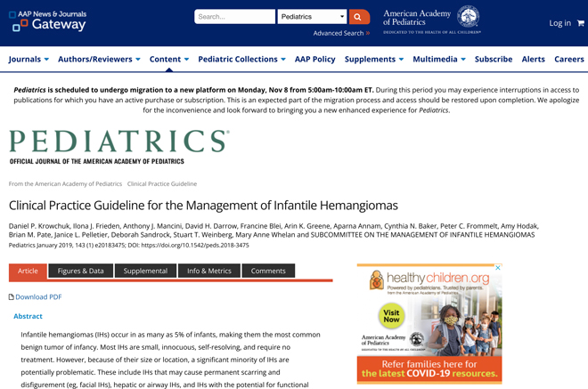Click the Visit Now circle in the ad
588x389 pixels.
point(391,316)
